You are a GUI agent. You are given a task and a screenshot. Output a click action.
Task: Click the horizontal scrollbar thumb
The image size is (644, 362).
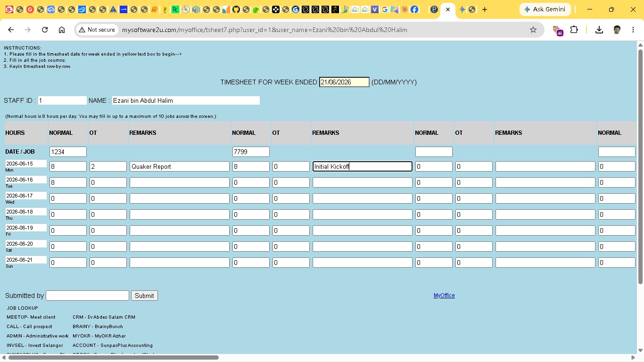pos(113,358)
